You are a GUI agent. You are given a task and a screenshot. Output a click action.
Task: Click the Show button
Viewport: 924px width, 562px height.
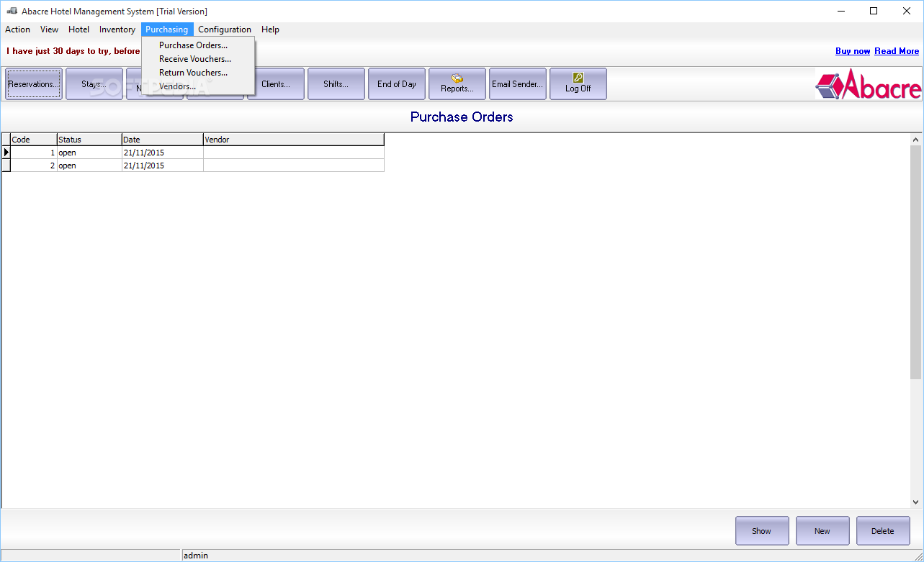pyautogui.click(x=762, y=531)
